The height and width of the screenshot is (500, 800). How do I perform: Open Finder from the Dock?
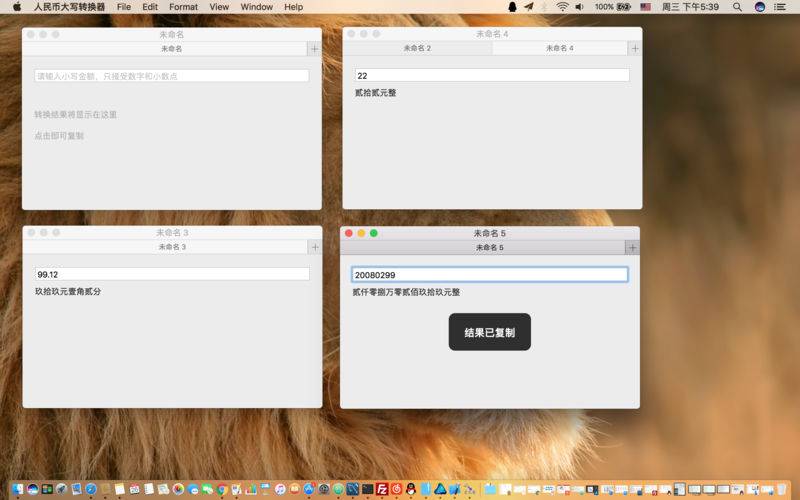[x=17, y=489]
